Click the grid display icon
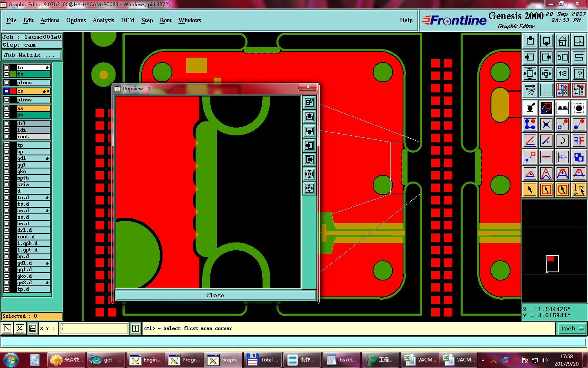 (546, 90)
